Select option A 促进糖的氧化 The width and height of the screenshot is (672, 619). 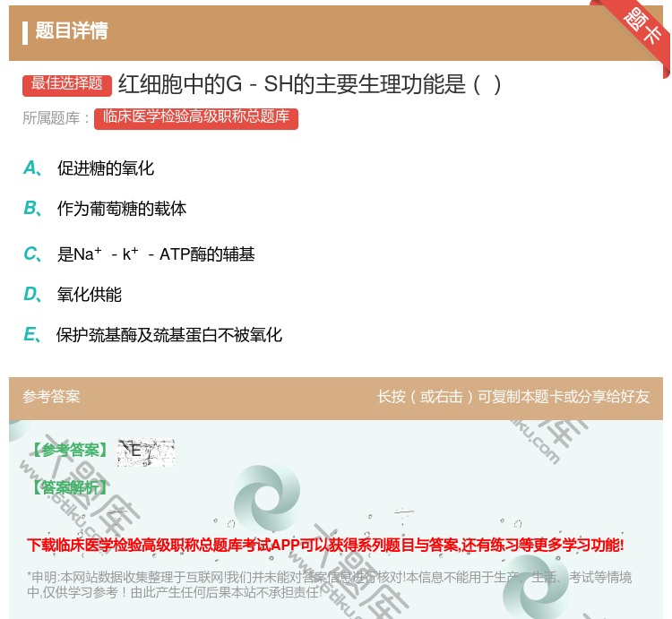(x=89, y=168)
